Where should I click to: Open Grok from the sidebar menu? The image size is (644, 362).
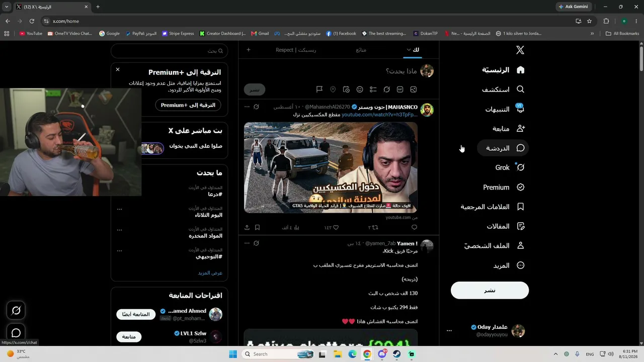pyautogui.click(x=510, y=167)
